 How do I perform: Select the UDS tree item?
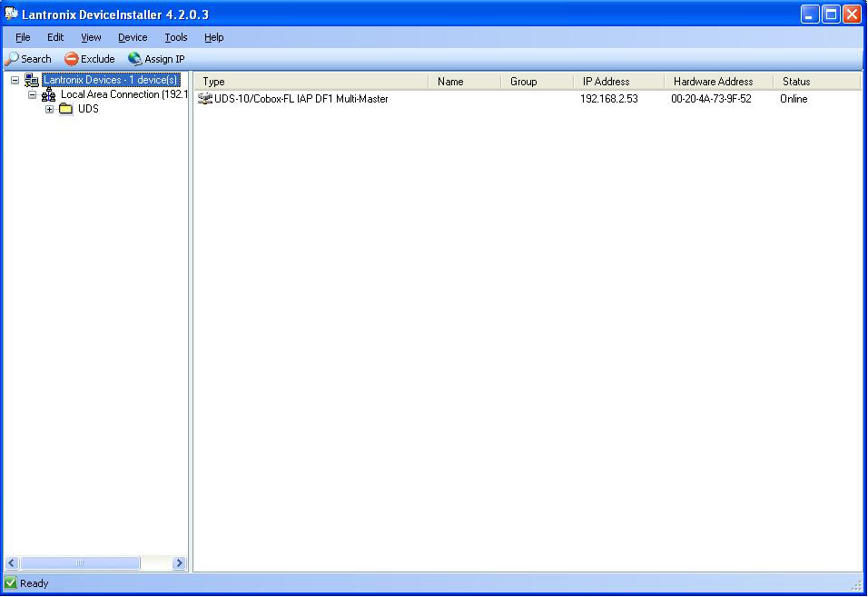pos(88,109)
